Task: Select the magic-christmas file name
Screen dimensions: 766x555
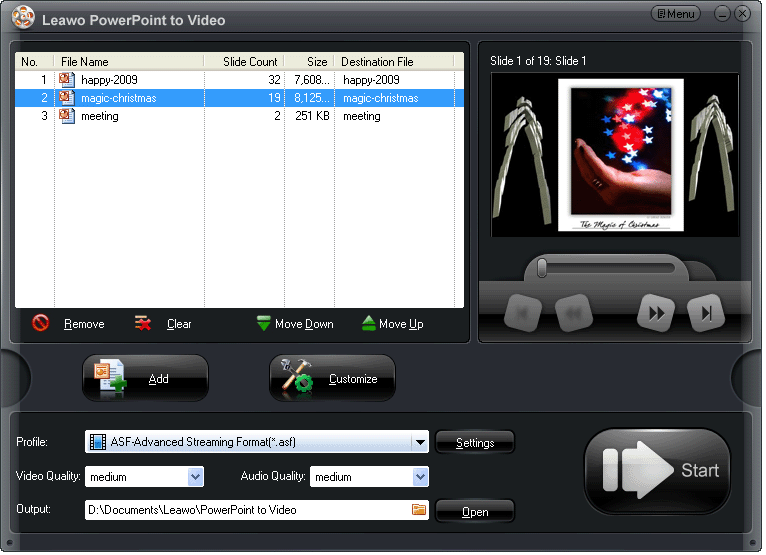Action: (119, 98)
